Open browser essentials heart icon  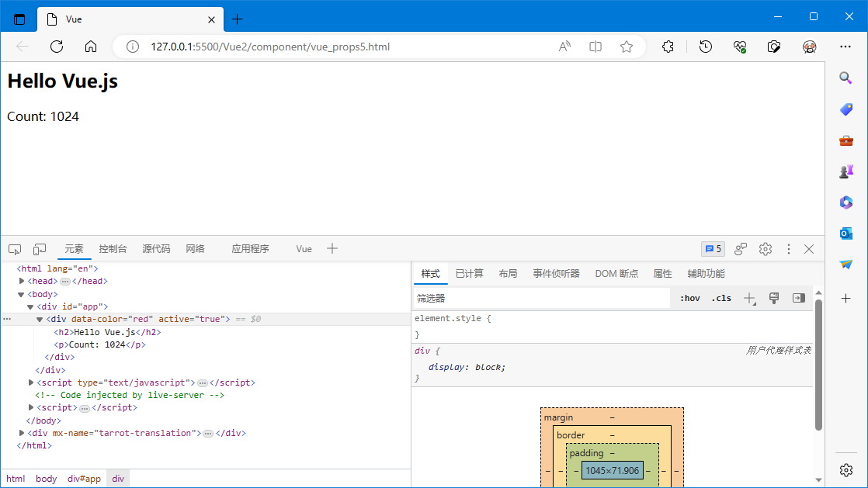(740, 47)
